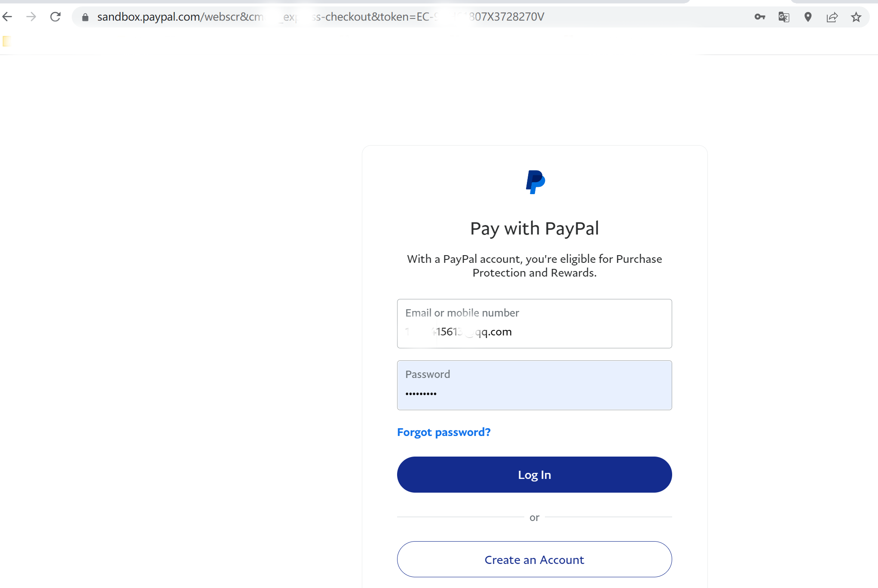Click inside the Password field
The width and height of the screenshot is (878, 588).
534,385
